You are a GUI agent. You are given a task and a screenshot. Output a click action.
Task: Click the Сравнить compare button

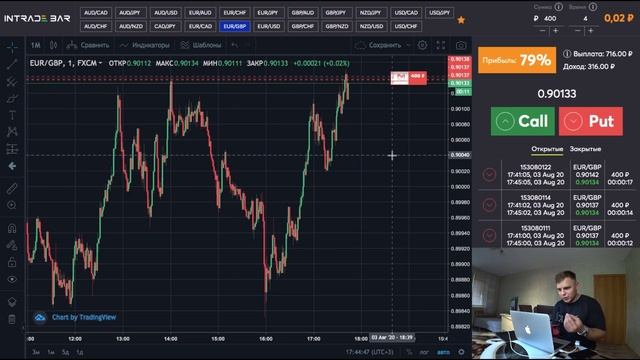[89, 45]
